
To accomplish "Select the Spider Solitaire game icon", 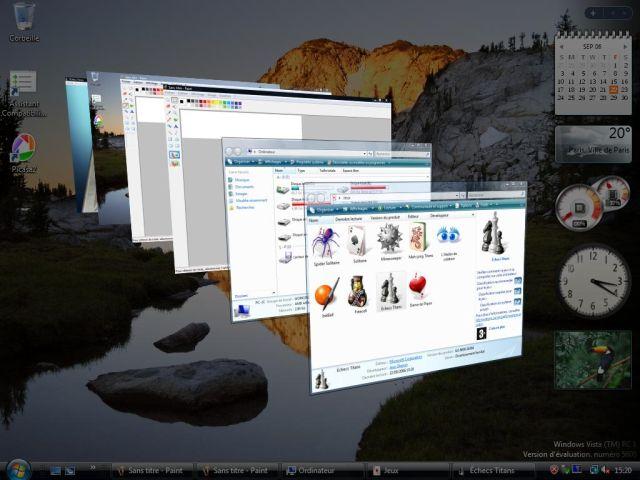I will tap(326, 242).
